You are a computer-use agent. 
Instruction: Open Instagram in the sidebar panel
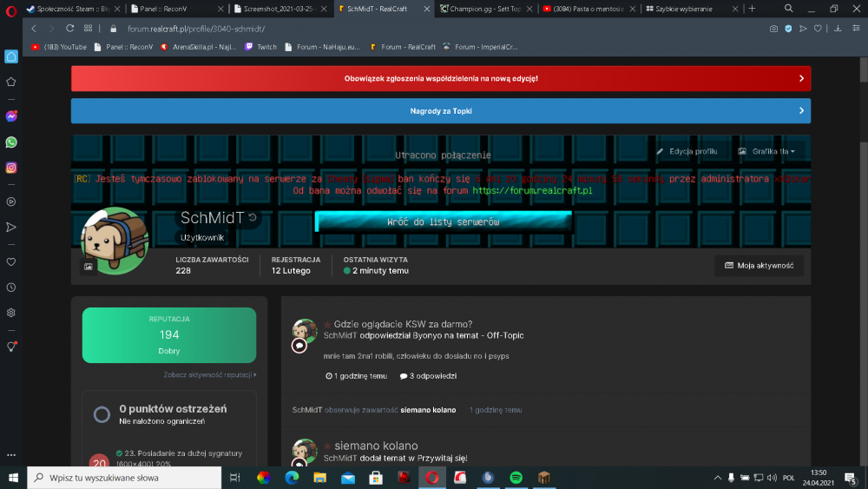[11, 168]
